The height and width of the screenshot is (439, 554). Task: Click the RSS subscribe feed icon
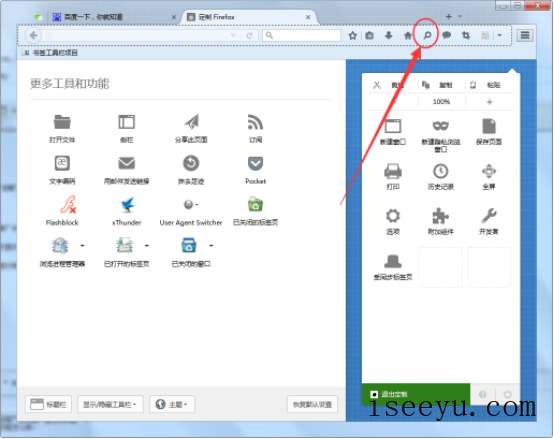tap(255, 122)
